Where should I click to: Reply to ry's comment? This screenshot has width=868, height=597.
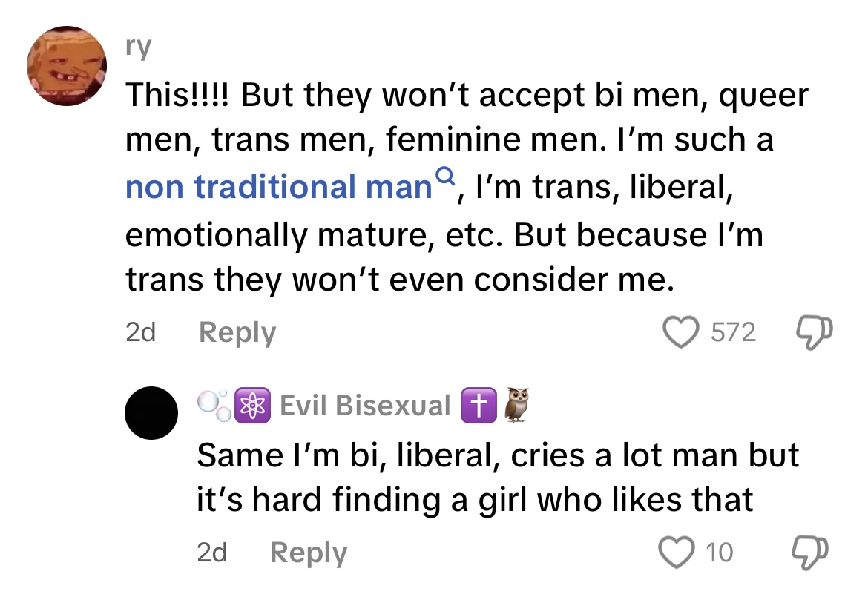pyautogui.click(x=237, y=332)
